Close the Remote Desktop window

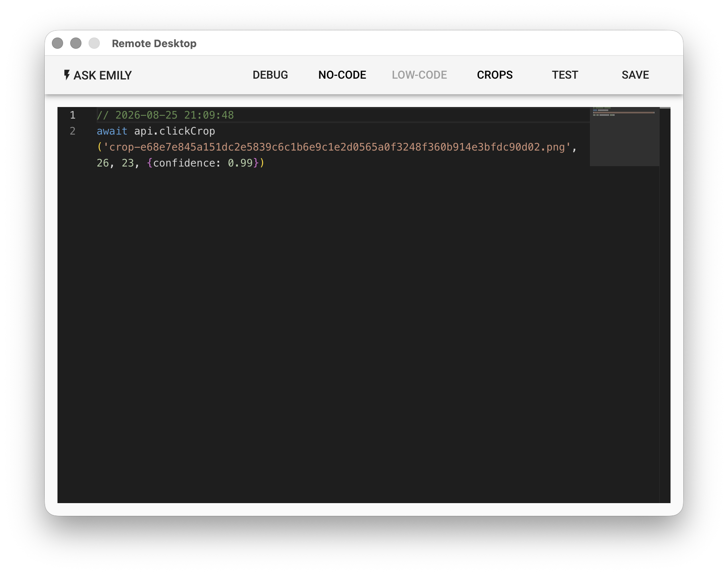57,43
